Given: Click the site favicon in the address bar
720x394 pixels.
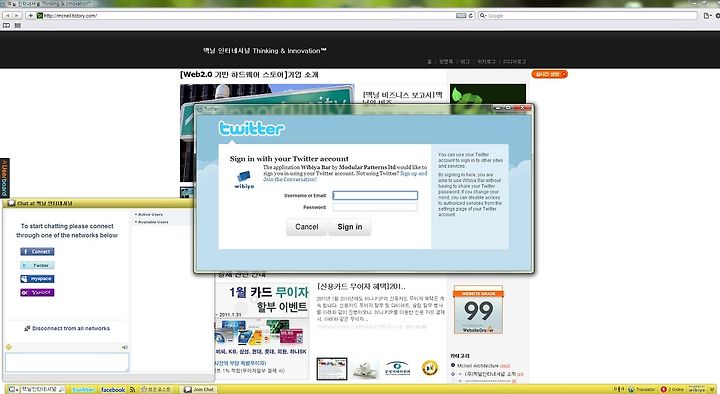Looking at the screenshot, I should click(40, 16).
